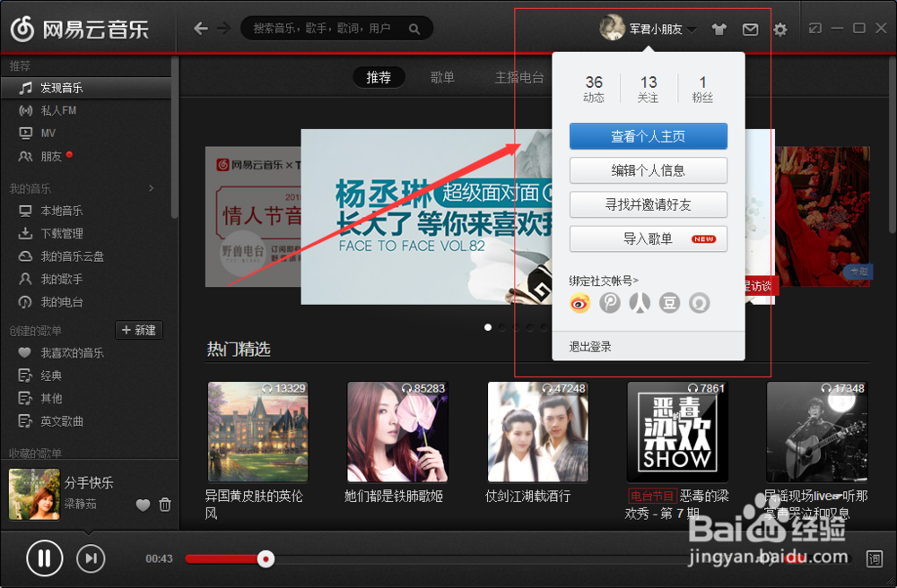The image size is (897, 588).
Task: Open the 民谣现场live playlist cover
Action: click(x=817, y=431)
